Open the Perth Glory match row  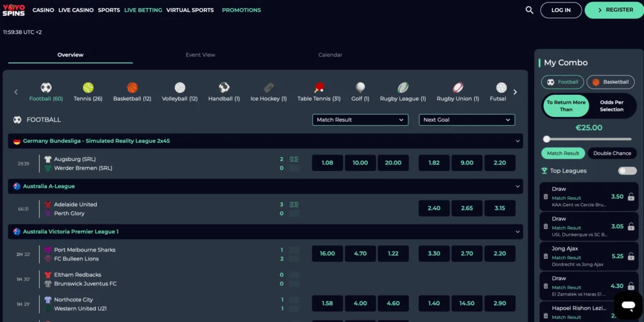(x=69, y=214)
